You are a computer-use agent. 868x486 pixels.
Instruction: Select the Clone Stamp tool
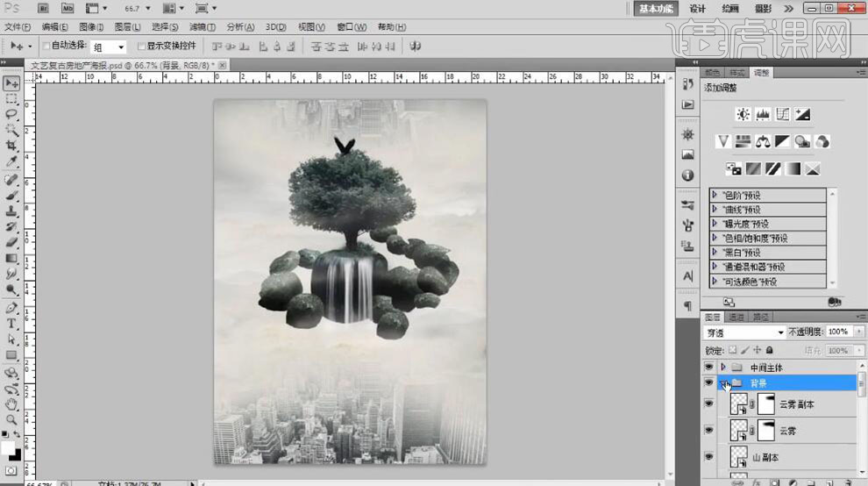(x=11, y=211)
